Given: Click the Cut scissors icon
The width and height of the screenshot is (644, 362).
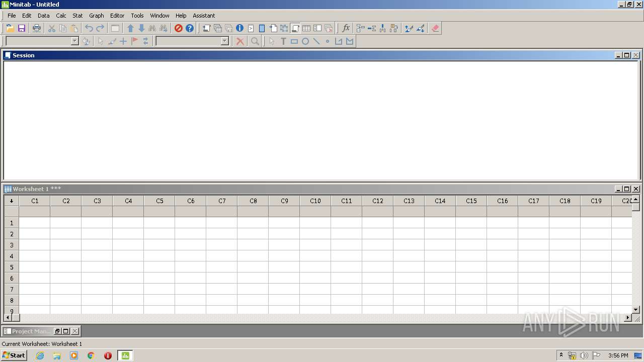Looking at the screenshot, I should (52, 28).
